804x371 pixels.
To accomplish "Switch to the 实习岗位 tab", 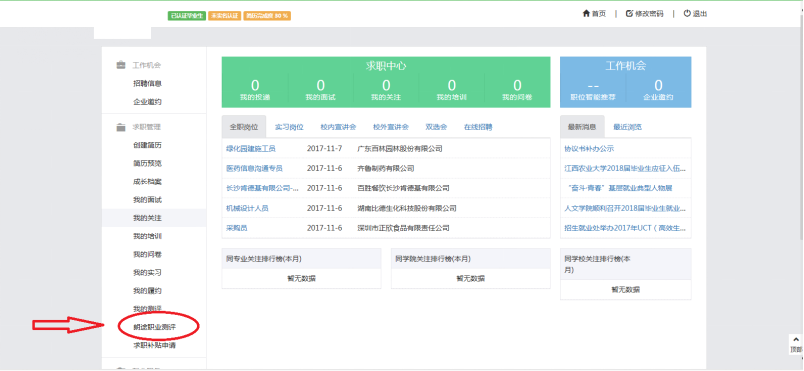I will coord(289,127).
